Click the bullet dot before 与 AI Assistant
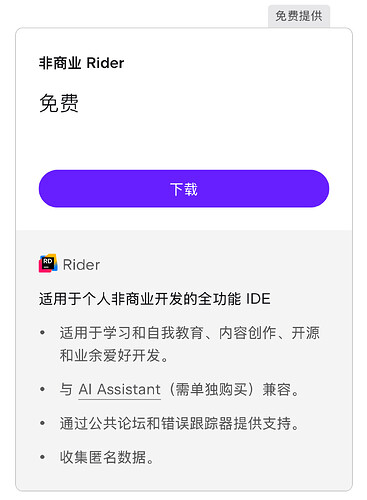Screen dimensions: 367x500 point(42,389)
